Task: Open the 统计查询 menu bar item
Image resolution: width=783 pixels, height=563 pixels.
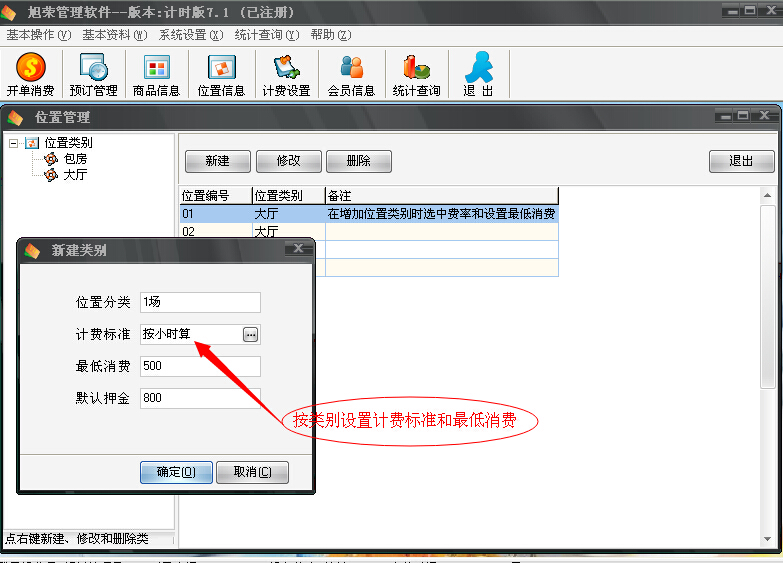Action: [x=267, y=35]
